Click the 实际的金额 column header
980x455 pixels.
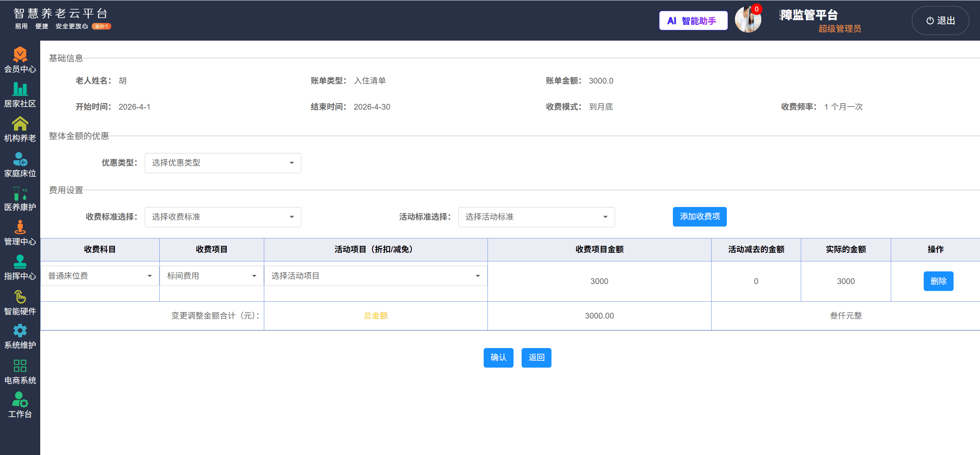pyautogui.click(x=846, y=250)
